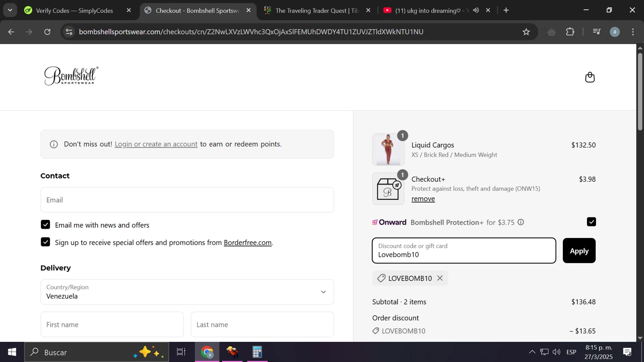
Task: Open the notifications center icon
Action: tap(627, 352)
